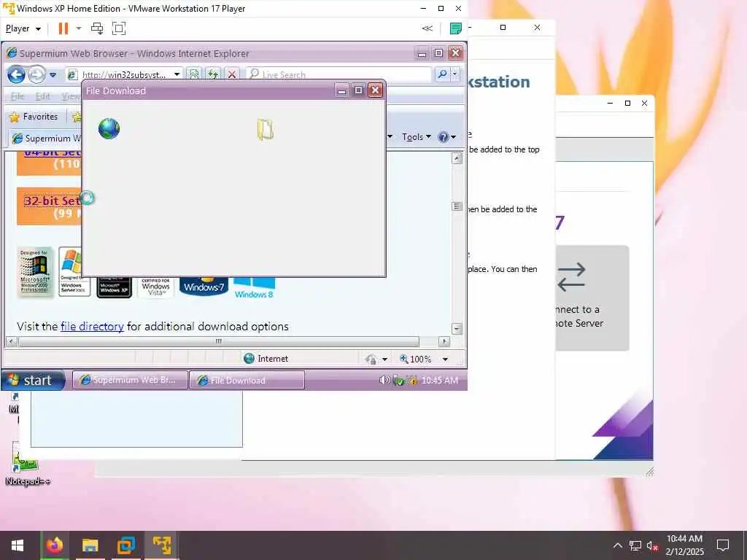Click the muted volume icon in Windows tray
747x560 pixels.
(x=652, y=545)
